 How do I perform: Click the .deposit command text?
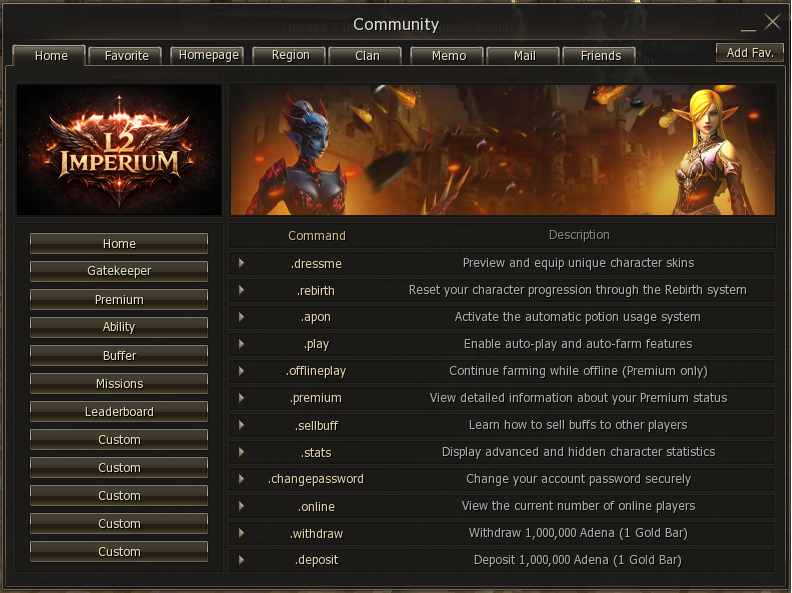click(x=316, y=560)
